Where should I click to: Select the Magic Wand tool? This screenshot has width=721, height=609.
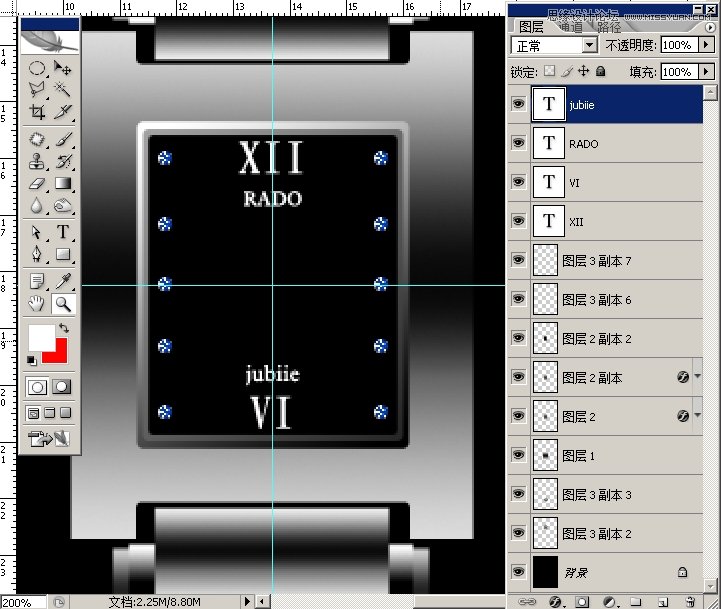pos(63,89)
